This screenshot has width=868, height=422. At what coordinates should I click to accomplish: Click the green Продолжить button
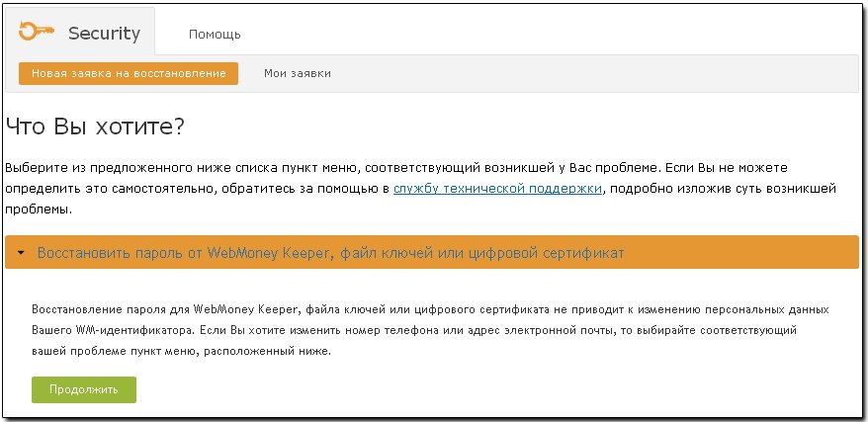pyautogui.click(x=84, y=389)
